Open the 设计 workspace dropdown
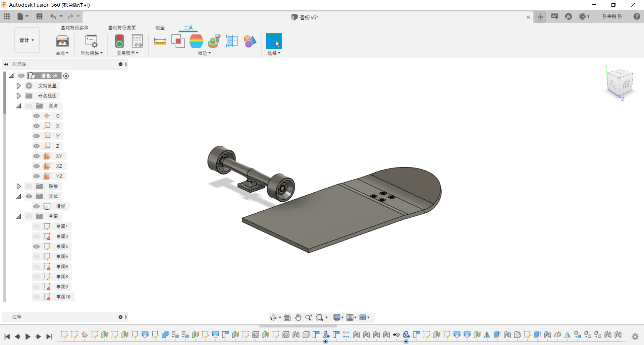This screenshot has width=644, height=345. tap(27, 40)
